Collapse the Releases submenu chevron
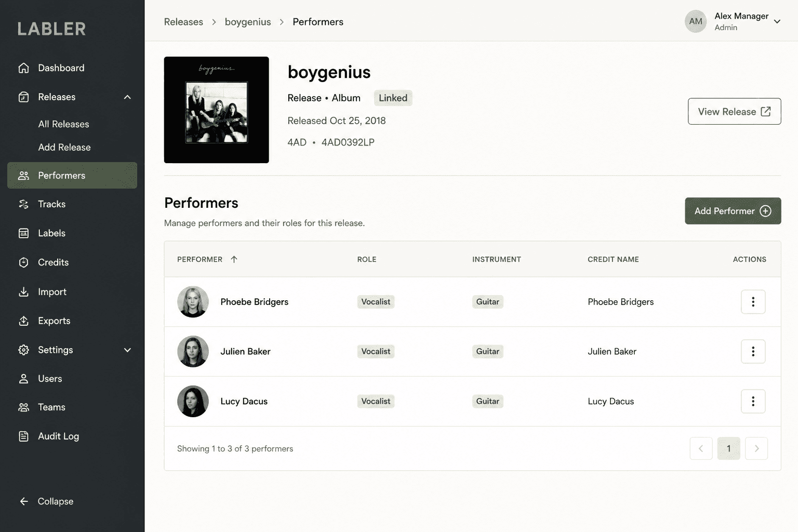Image resolution: width=798 pixels, height=532 pixels. click(x=127, y=97)
